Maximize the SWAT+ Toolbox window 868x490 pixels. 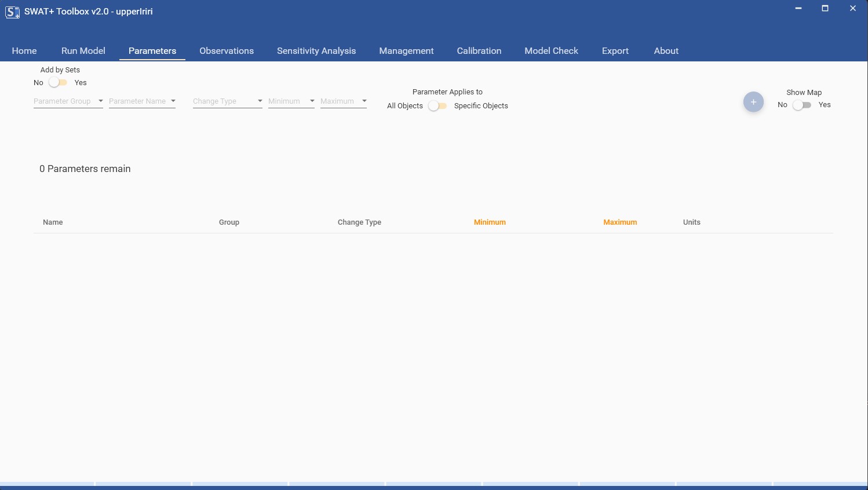825,8
